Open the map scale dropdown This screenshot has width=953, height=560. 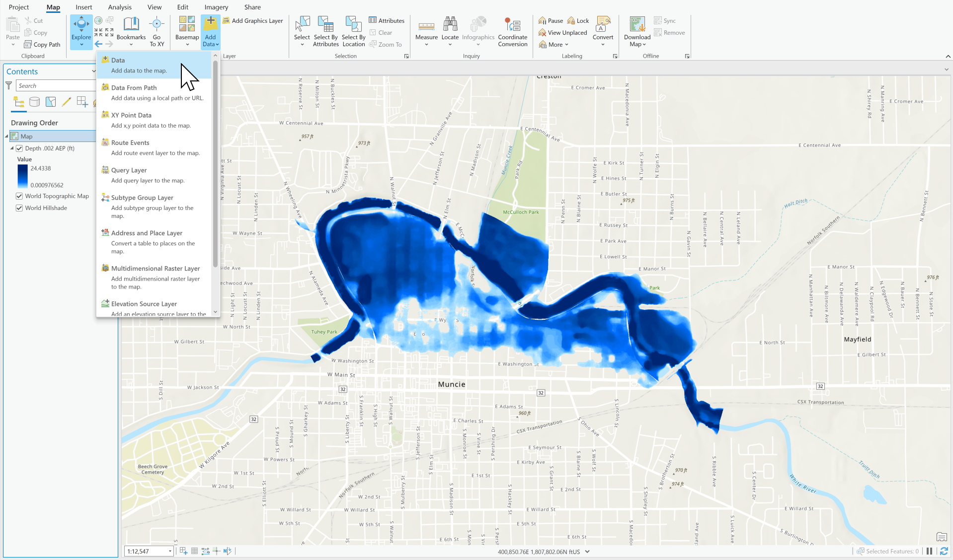[x=170, y=551]
